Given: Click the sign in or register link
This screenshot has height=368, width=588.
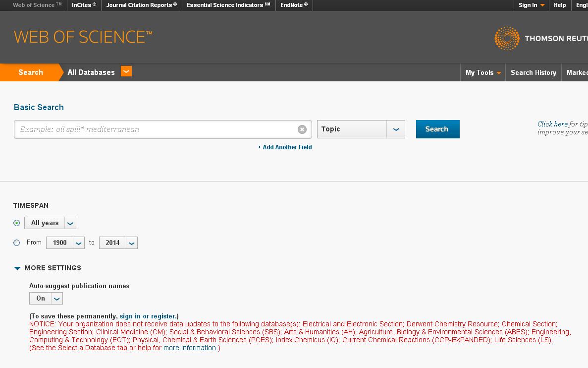Looking at the screenshot, I should [148, 316].
